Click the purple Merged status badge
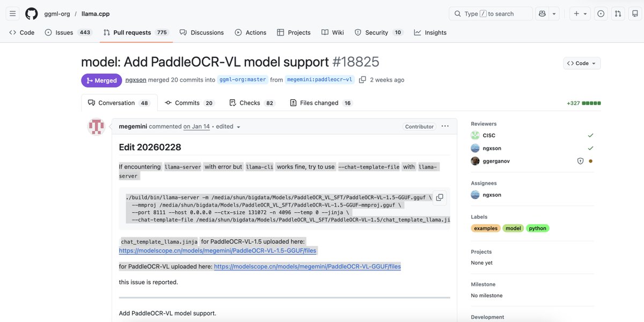Viewport: 644px width, 322px height. click(101, 80)
